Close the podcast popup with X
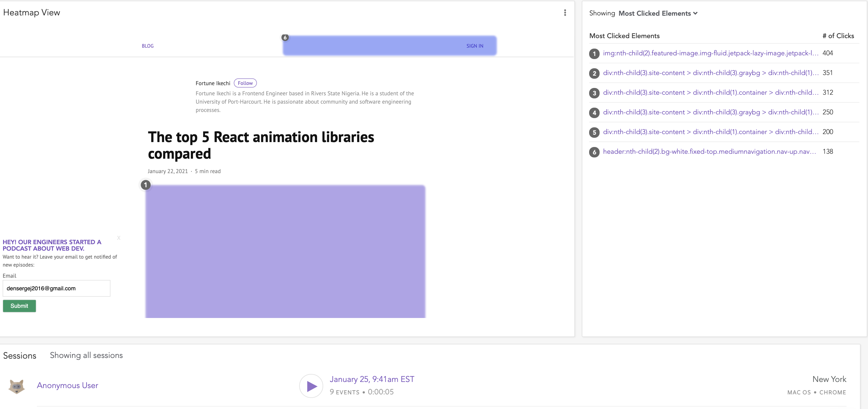868x409 pixels. [119, 238]
